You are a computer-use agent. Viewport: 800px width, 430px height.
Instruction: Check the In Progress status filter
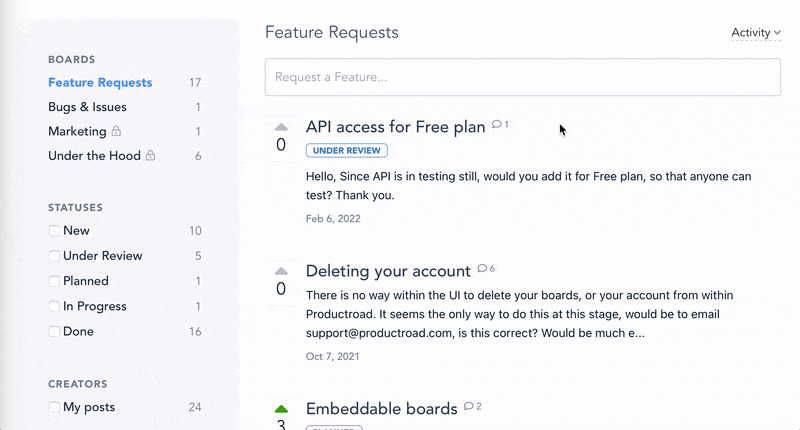coord(54,306)
